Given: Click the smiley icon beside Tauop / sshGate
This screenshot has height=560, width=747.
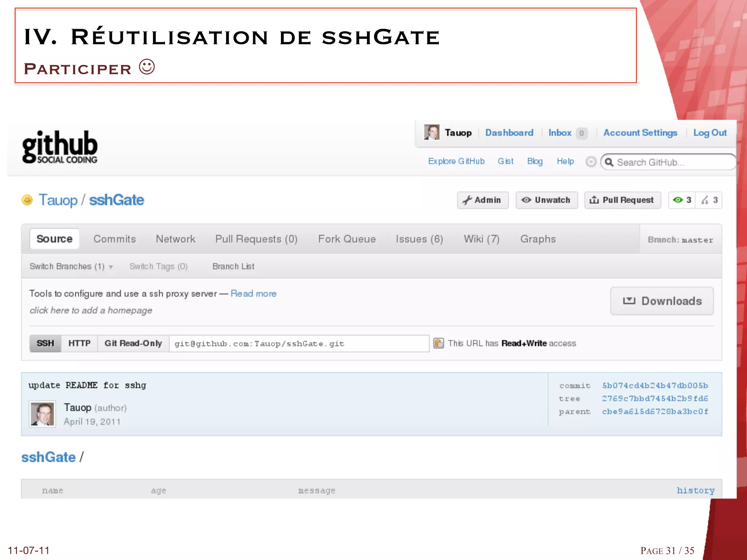Looking at the screenshot, I should point(27,200).
